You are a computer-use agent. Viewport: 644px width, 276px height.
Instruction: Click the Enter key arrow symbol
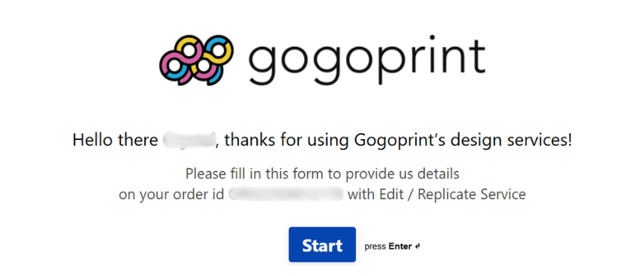417,246
